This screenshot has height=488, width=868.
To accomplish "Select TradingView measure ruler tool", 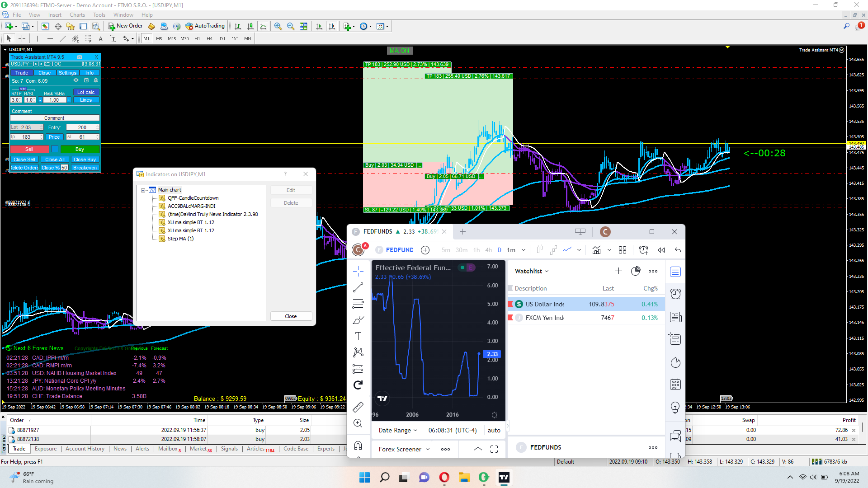I will (x=358, y=407).
